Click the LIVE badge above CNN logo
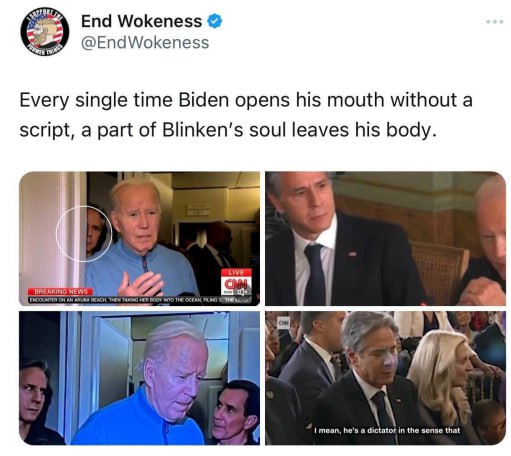This screenshot has width=511, height=456. pyautogui.click(x=236, y=272)
